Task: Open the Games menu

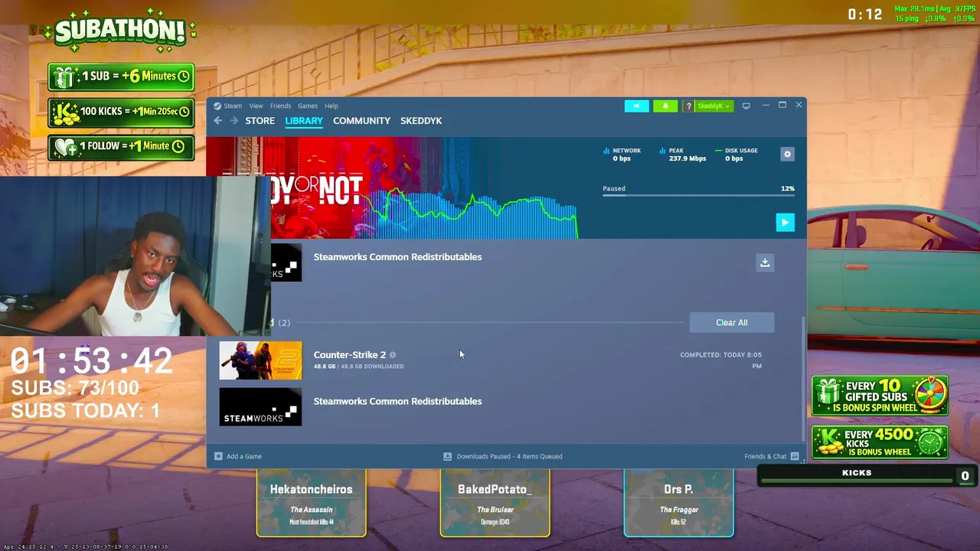Action: (x=308, y=106)
